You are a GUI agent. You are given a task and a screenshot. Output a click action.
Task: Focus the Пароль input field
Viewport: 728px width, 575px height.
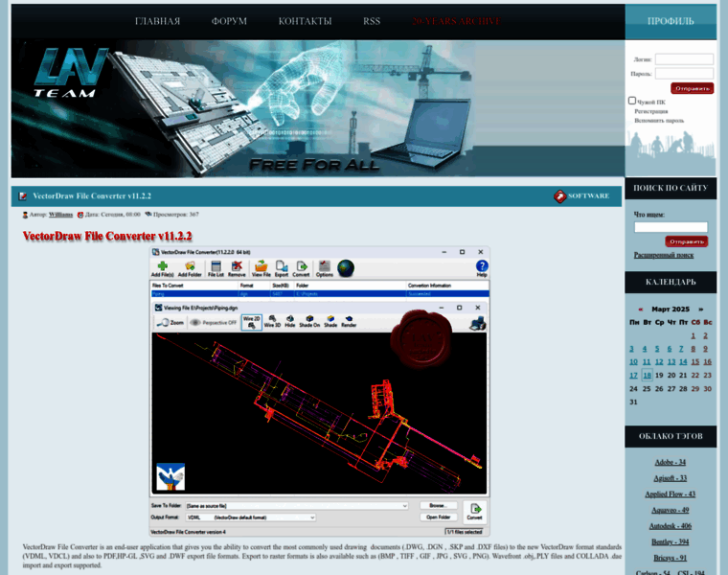tap(684, 74)
